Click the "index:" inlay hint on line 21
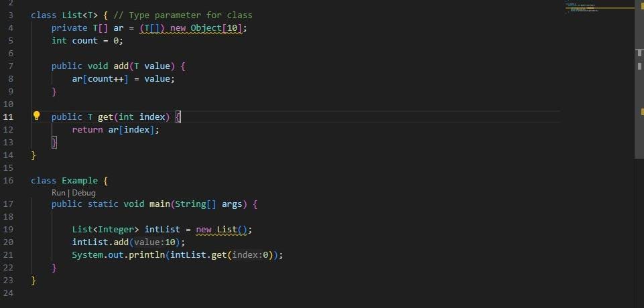This screenshot has width=644, height=308. click(248, 254)
